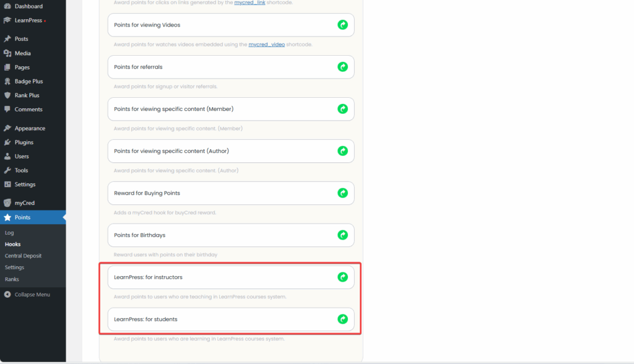Expand viewing specific content (Member) panel
The width and height of the screenshot is (634, 364).
231,109
